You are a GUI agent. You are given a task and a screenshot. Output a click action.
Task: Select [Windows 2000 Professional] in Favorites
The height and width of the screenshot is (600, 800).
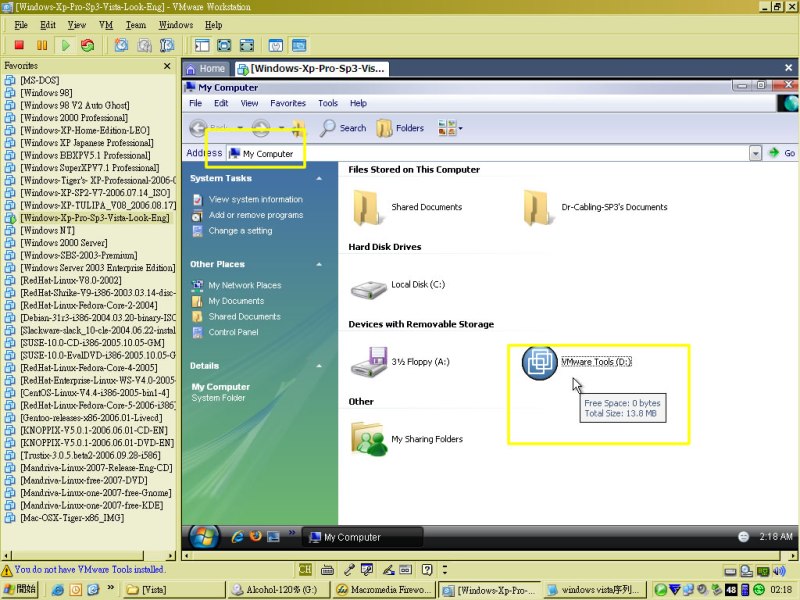click(74, 118)
